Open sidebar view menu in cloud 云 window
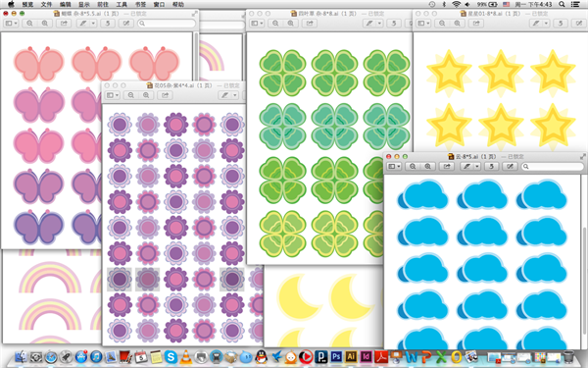Screen dimensions: 588x368 (394, 167)
